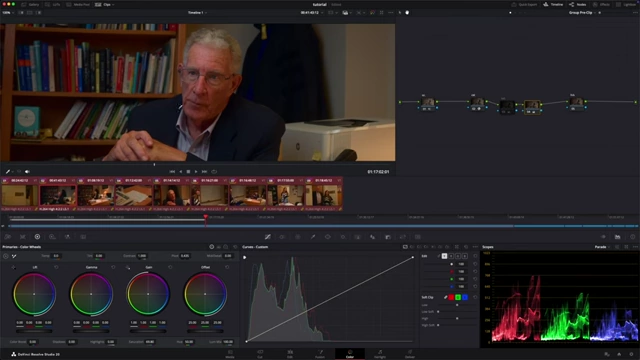Open the Motion Effects palette

pos(83,237)
